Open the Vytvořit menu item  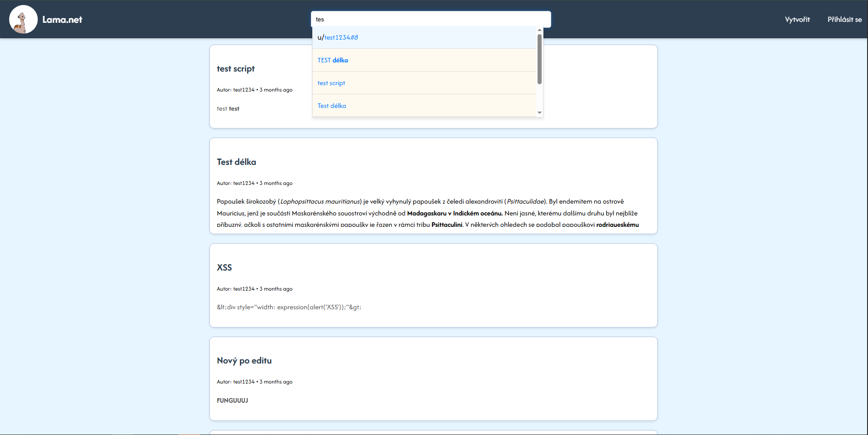(x=797, y=20)
